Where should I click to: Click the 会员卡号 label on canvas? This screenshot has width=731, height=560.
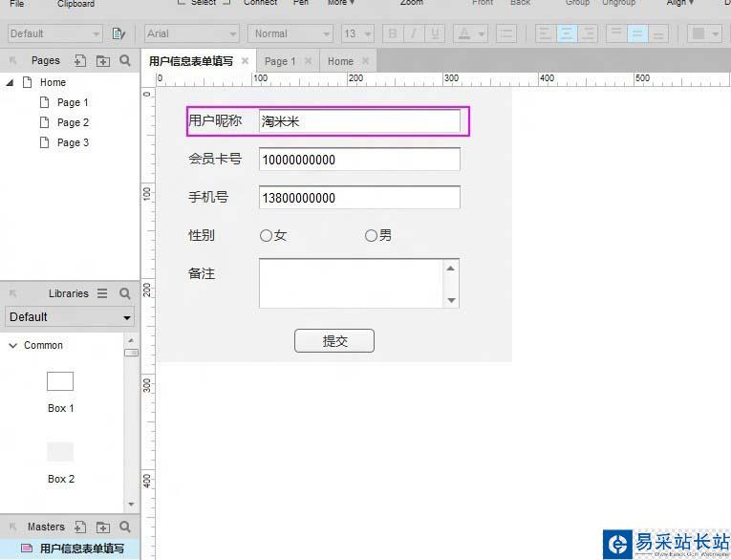click(x=215, y=159)
